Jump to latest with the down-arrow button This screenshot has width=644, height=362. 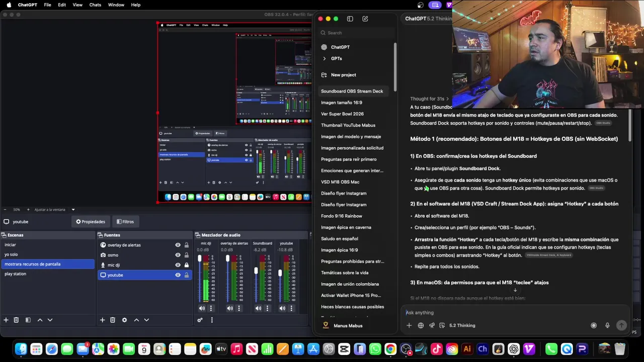point(515,290)
